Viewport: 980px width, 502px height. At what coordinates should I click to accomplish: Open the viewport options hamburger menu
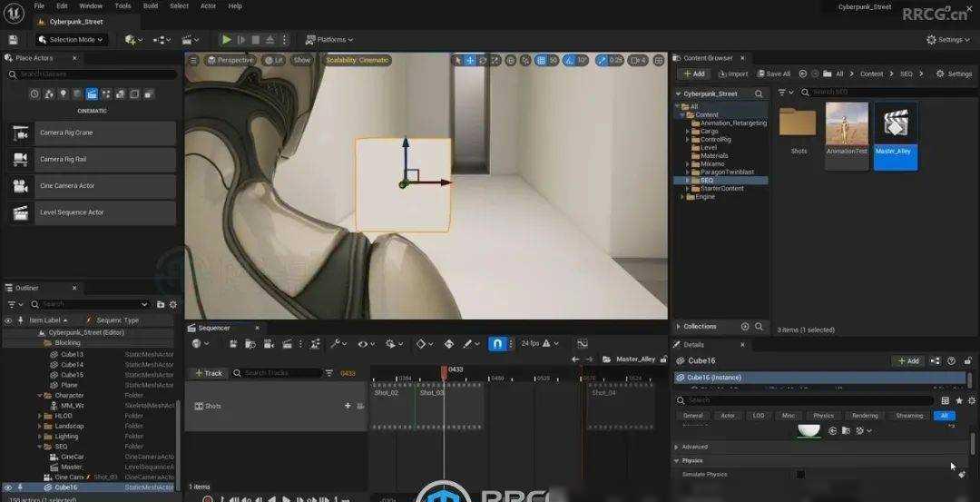pos(193,60)
